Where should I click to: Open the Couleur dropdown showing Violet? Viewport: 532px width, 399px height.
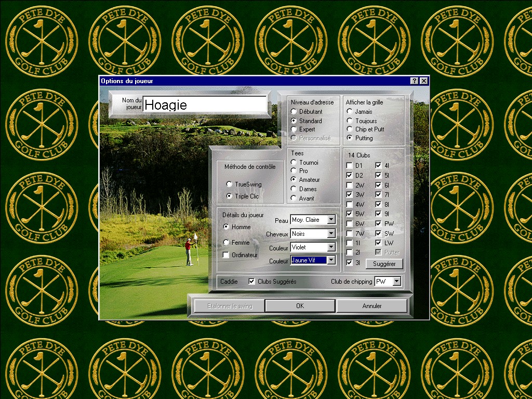[331, 247]
